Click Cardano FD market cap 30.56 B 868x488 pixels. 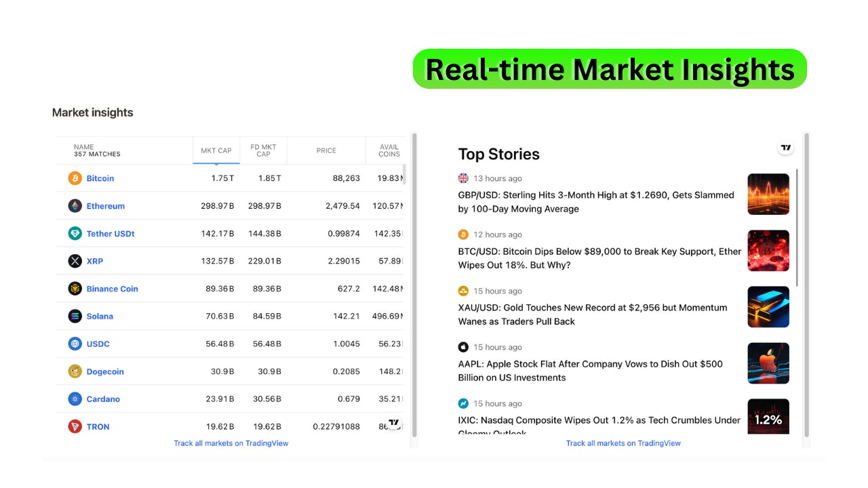click(x=267, y=399)
